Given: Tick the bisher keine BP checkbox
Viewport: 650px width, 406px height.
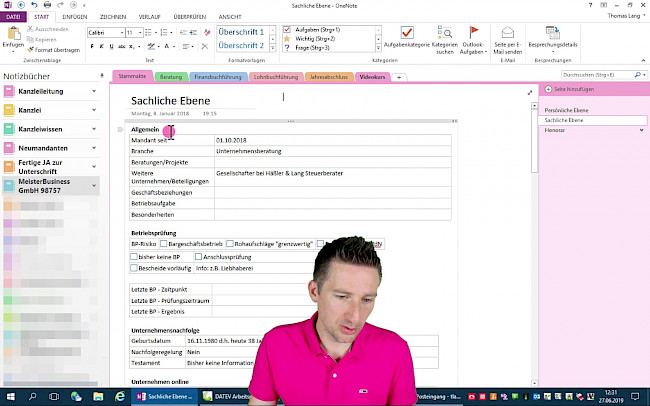Looking at the screenshot, I should [135, 256].
